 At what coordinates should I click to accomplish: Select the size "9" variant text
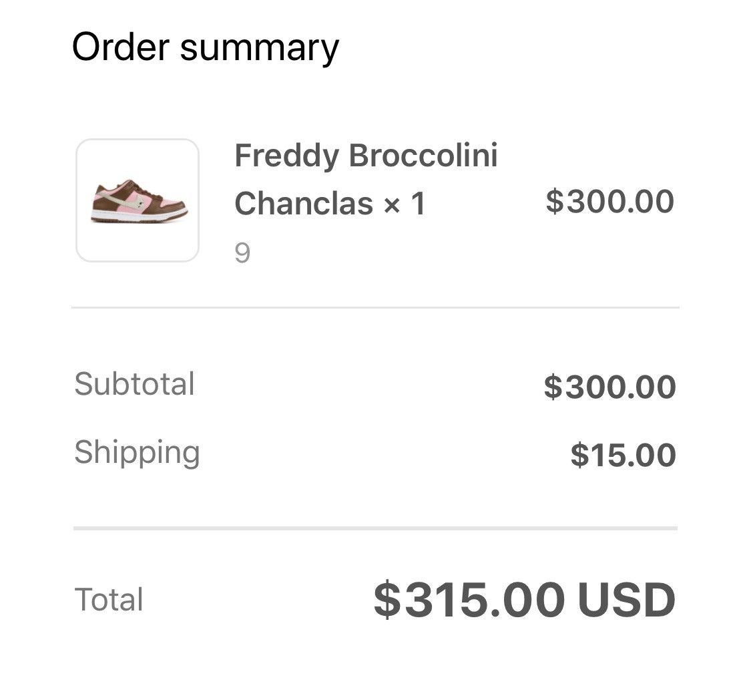tap(242, 253)
